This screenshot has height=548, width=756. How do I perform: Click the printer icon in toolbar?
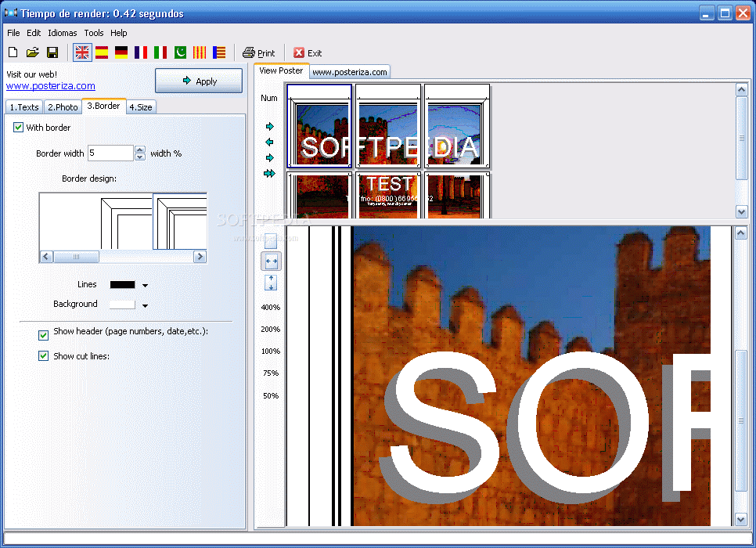(x=249, y=52)
